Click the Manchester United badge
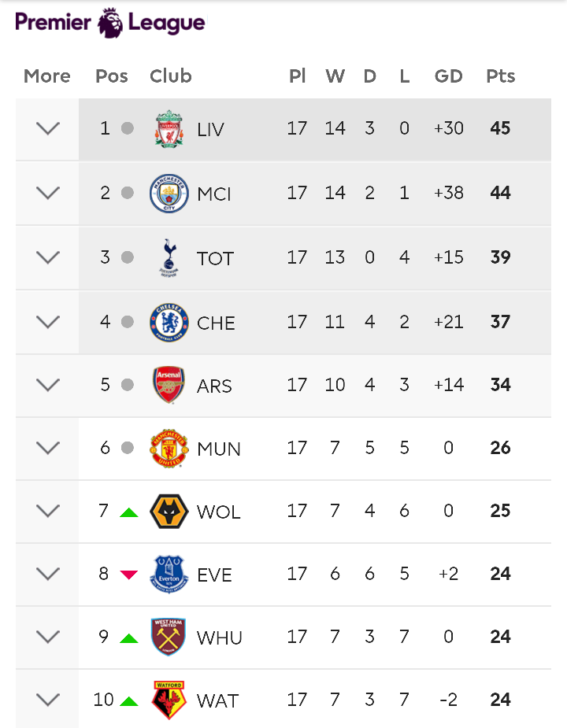Viewport: 567px width, 728px height. (x=169, y=448)
